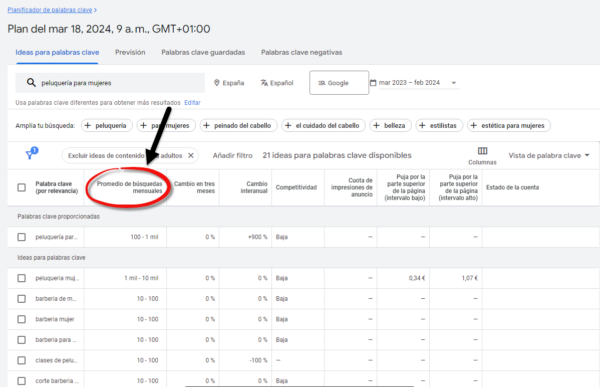Click the 1,07 € high bid value
This screenshot has width=600, height=387.
[470, 278]
